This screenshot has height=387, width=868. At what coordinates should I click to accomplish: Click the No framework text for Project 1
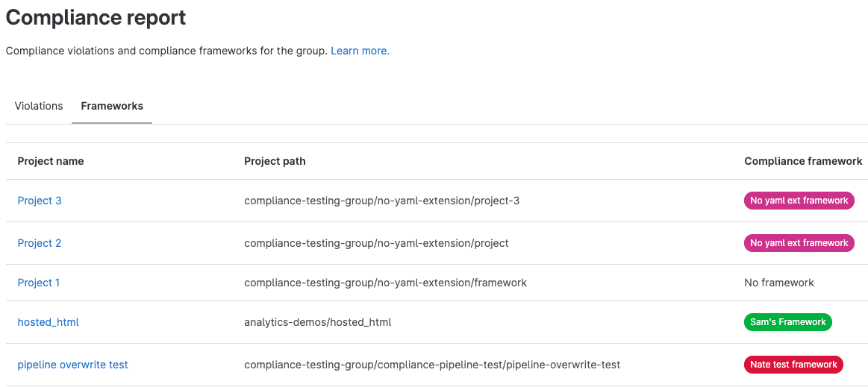point(779,283)
